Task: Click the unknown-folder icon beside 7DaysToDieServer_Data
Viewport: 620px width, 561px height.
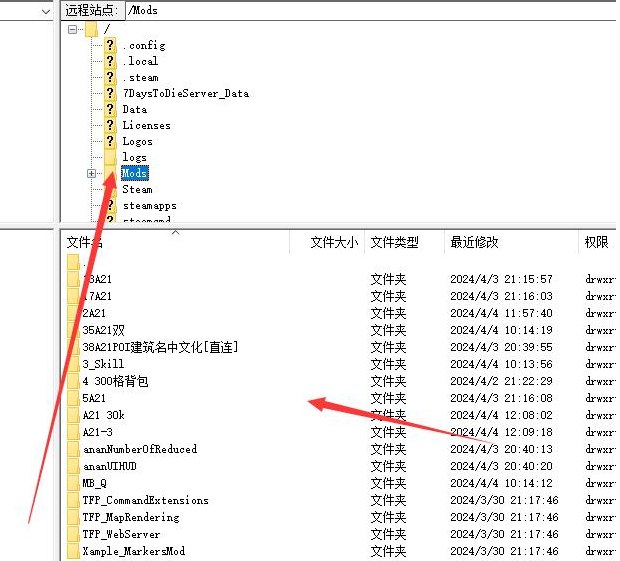Action: [111, 93]
